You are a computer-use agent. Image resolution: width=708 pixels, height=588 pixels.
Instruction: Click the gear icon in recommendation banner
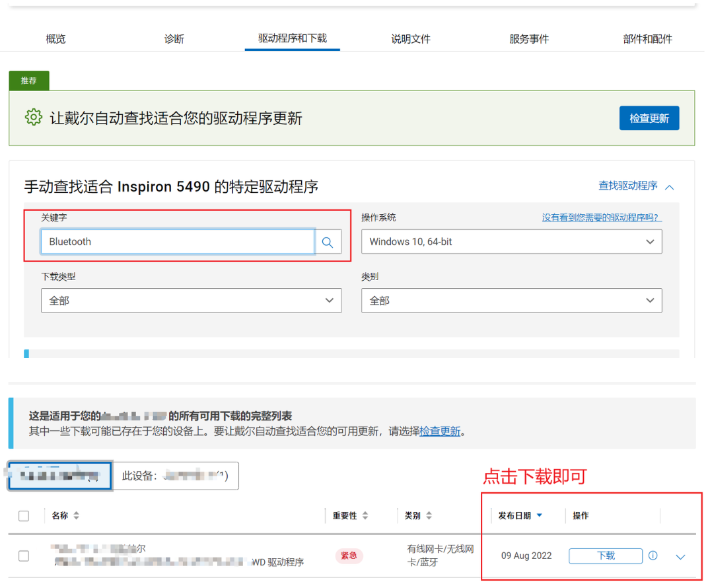click(34, 118)
